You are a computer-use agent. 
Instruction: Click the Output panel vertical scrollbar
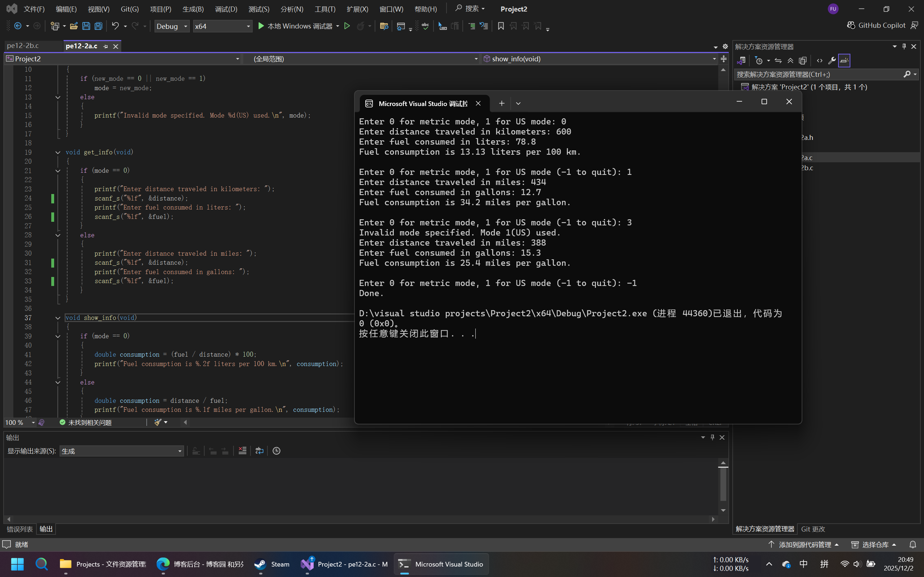click(723, 485)
